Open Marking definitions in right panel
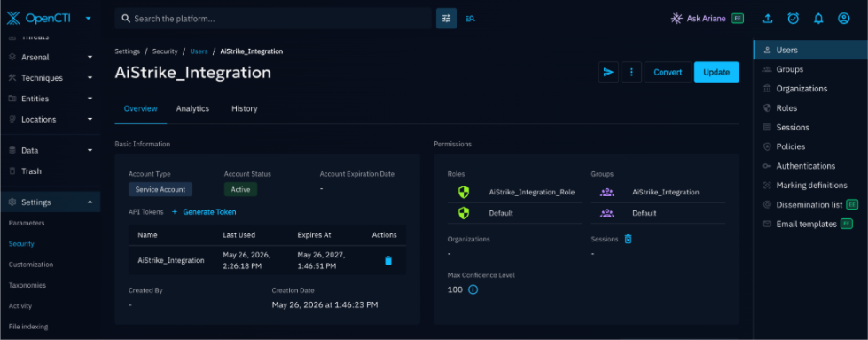The height and width of the screenshot is (340, 868). pyautogui.click(x=810, y=186)
